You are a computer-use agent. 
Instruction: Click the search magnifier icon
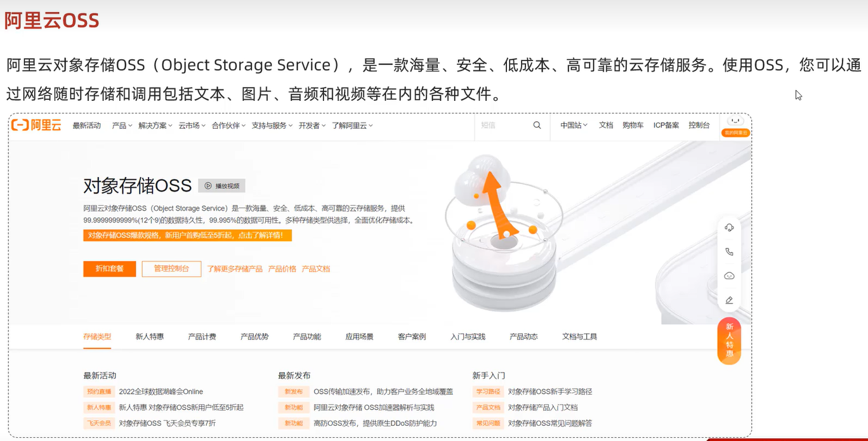tap(537, 125)
